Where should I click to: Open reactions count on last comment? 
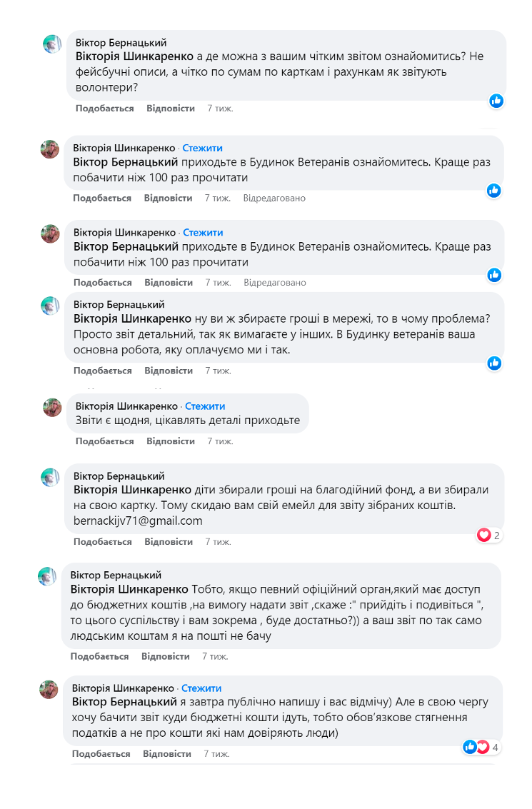coord(495,747)
